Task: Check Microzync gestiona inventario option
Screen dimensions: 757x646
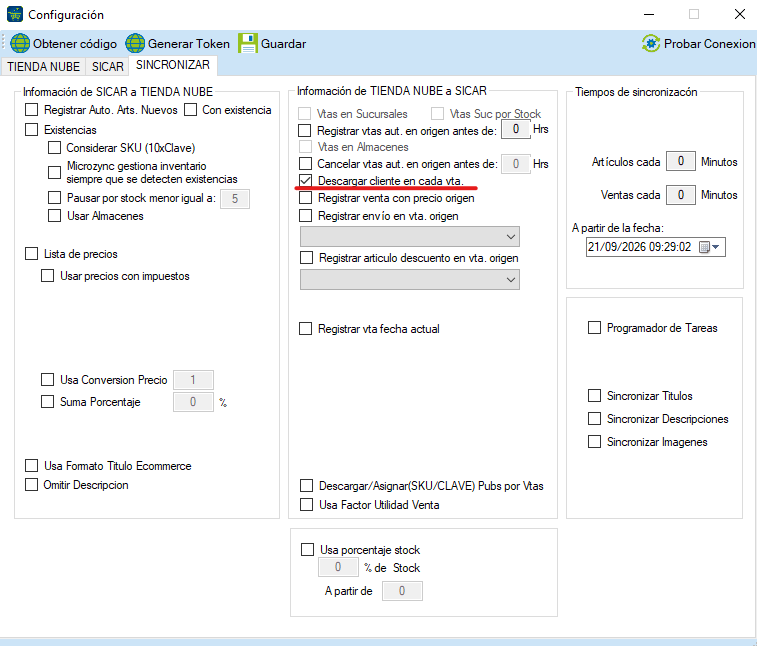Action: pyautogui.click(x=55, y=172)
